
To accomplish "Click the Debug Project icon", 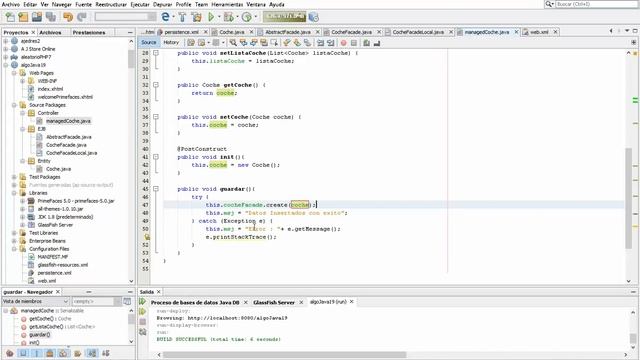I will point(229,17).
